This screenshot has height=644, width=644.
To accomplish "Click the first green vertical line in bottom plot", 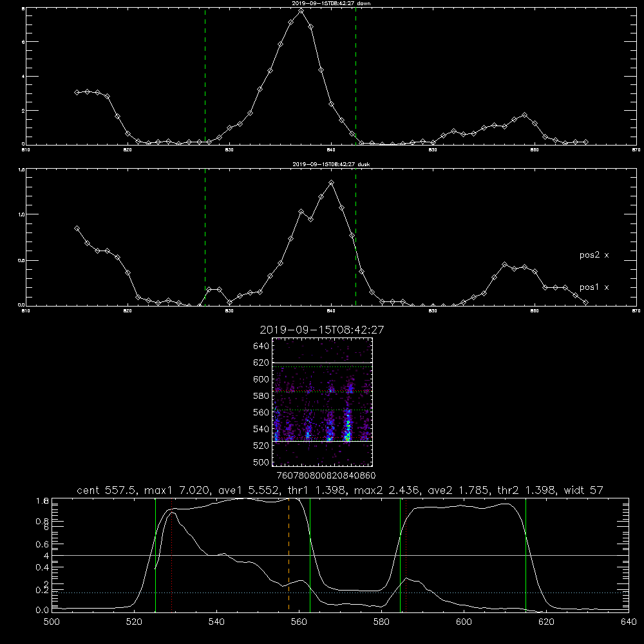I will click(155, 554).
